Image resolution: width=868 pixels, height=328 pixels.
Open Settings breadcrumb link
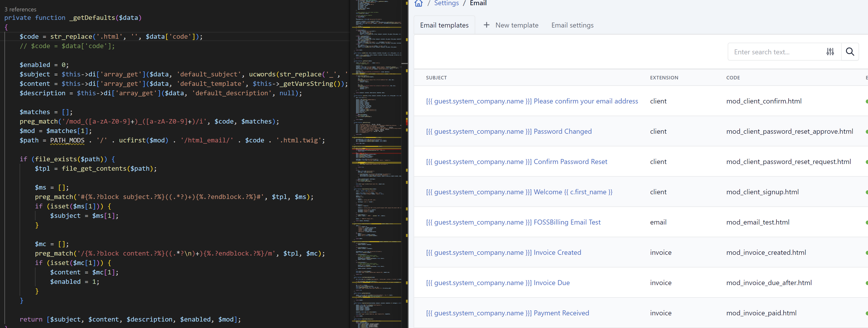point(446,3)
